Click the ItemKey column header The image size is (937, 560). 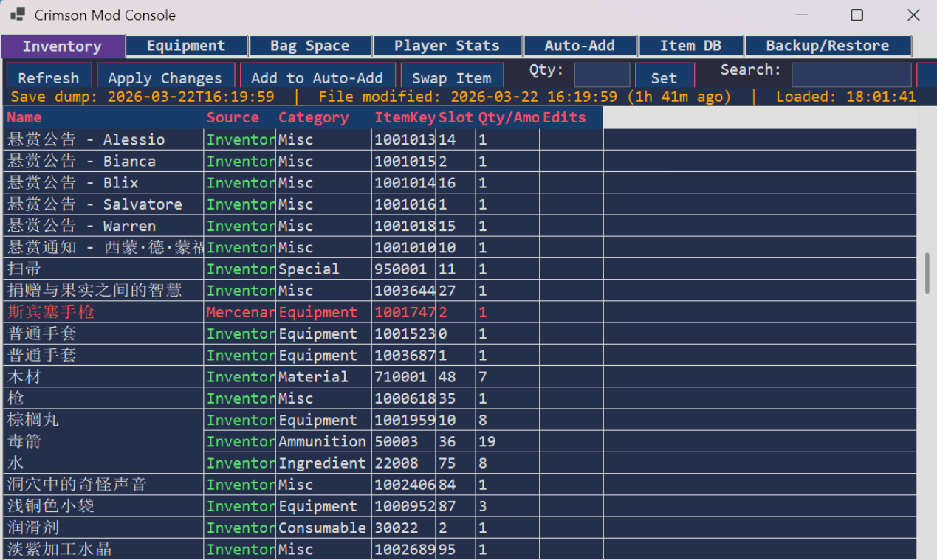coord(404,118)
